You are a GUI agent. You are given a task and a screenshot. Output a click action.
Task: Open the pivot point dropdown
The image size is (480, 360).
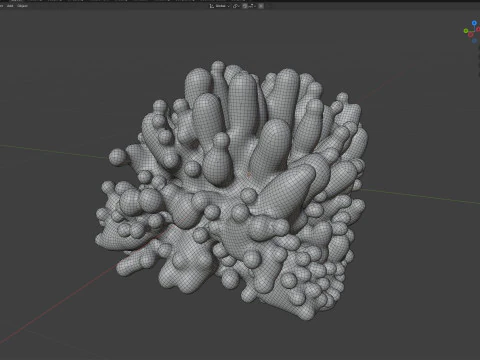click(x=236, y=6)
